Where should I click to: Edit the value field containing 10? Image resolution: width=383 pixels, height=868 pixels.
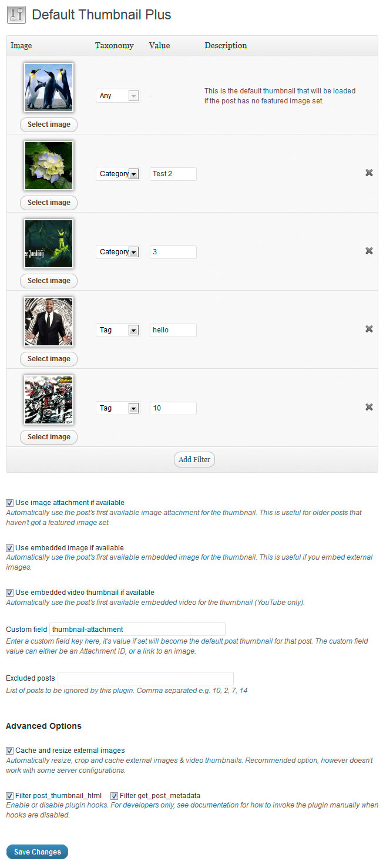pos(173,408)
